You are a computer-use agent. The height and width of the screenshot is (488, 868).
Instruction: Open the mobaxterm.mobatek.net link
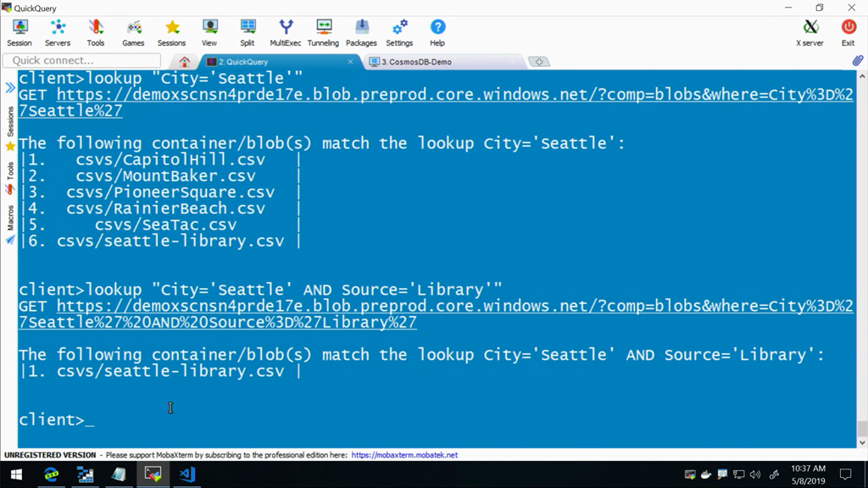(404, 455)
